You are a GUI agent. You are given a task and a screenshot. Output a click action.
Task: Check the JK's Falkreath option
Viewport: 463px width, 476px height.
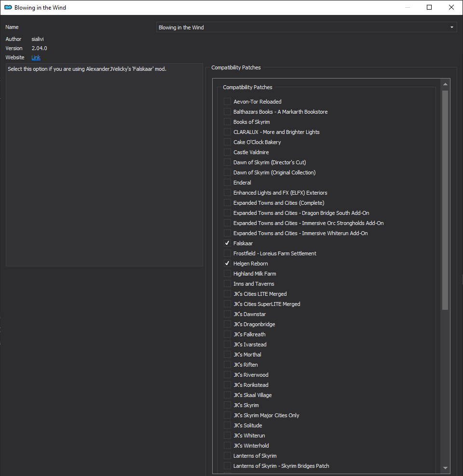pyautogui.click(x=227, y=334)
